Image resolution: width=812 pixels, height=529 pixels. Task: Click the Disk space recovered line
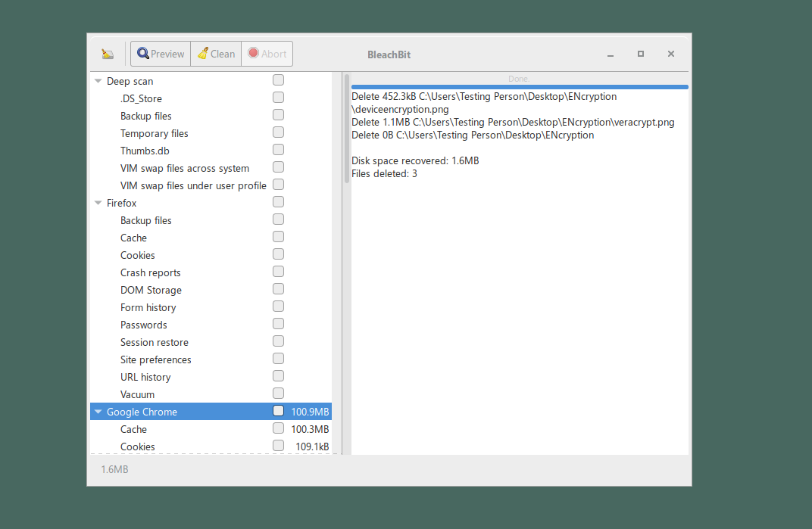(x=415, y=161)
